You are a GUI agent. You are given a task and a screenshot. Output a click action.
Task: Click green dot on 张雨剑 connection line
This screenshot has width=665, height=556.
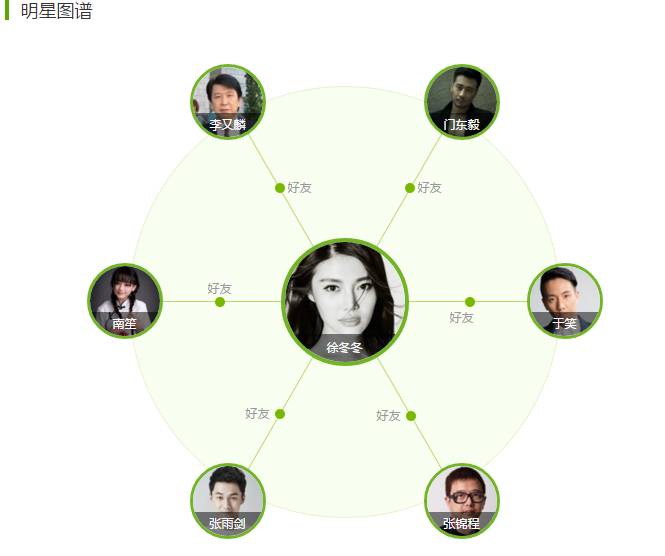(x=280, y=414)
